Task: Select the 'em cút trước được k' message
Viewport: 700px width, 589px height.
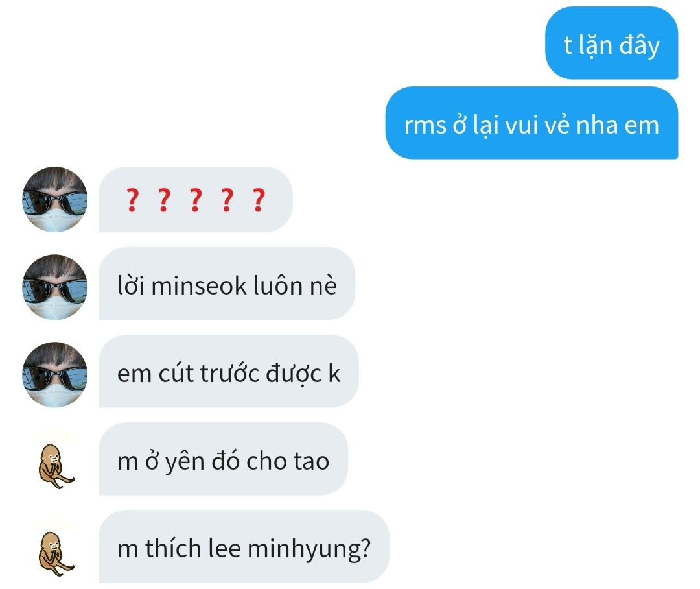Action: [x=229, y=371]
